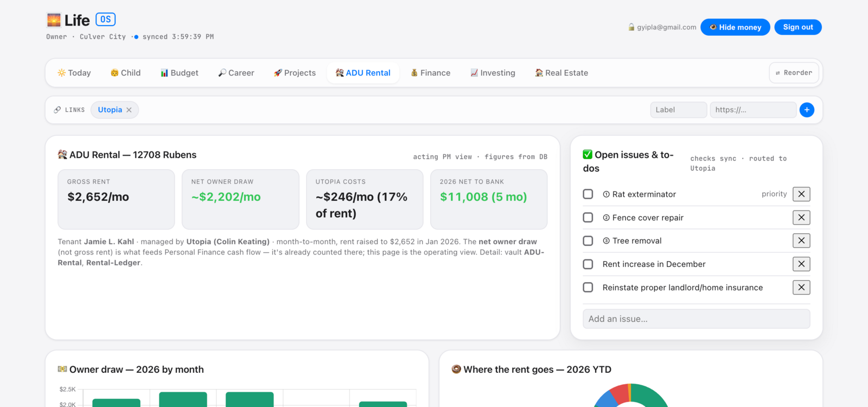The image size is (868, 407).
Task: Click 'synced 3:59:39 PM' status text
Action: [x=178, y=37]
